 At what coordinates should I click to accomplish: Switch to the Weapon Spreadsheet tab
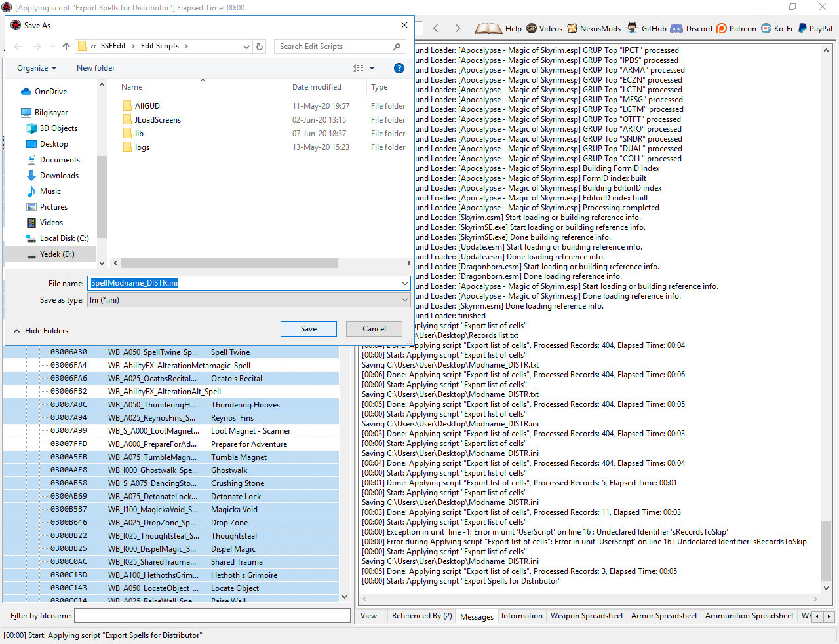tap(587, 616)
